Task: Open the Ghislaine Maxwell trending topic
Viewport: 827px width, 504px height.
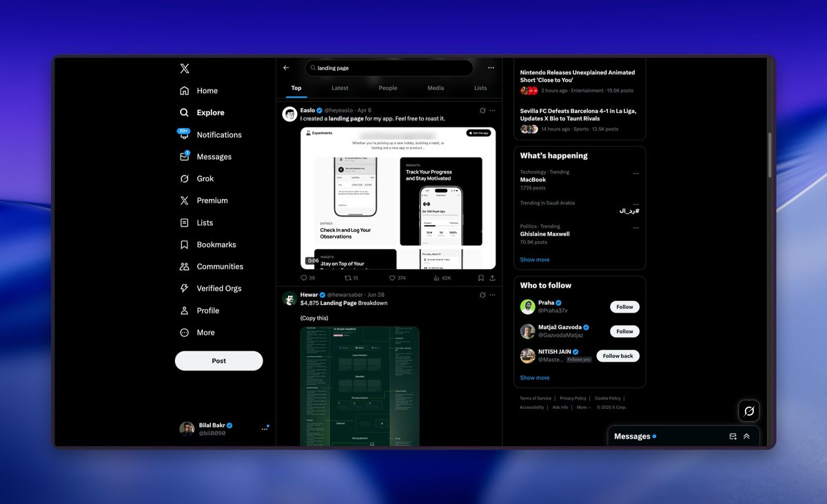Action: click(580, 234)
